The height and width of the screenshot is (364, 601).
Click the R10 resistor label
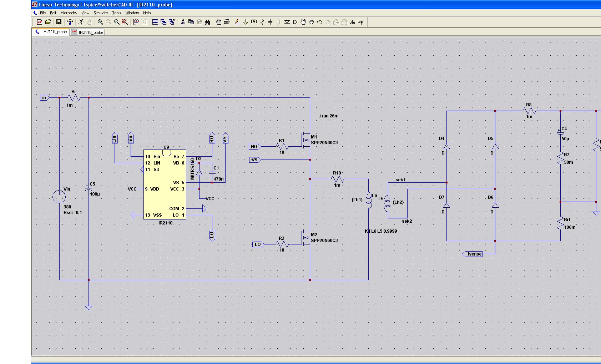337,173
